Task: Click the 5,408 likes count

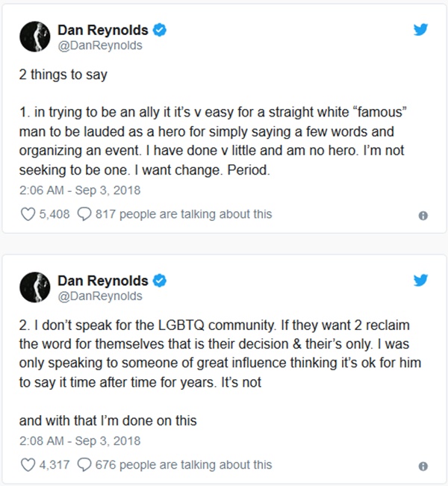Action: 56,214
